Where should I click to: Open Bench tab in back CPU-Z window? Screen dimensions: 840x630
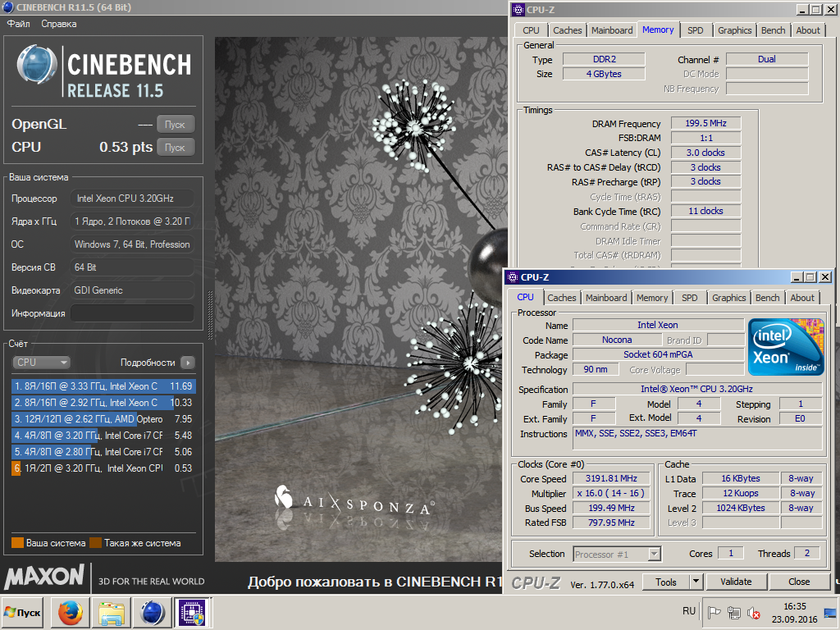[x=773, y=30]
